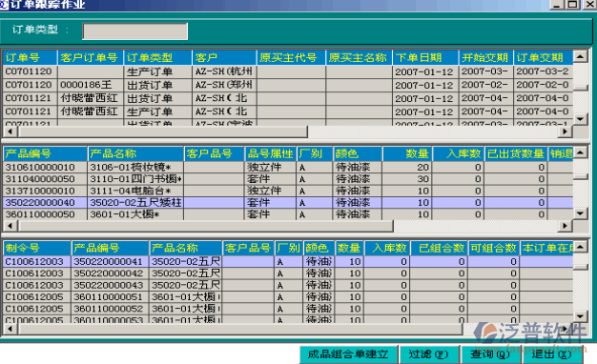
Task: Click the 过滤 (F) button
Action: coord(428,354)
